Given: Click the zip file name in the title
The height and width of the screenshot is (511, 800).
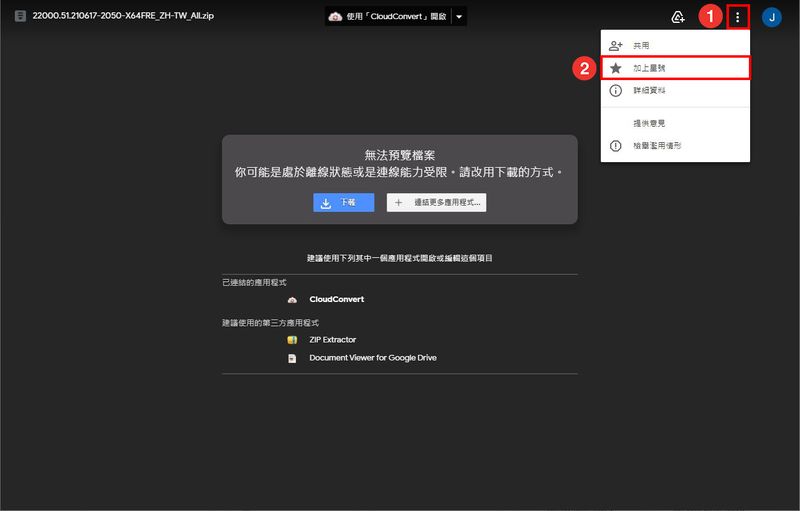Looking at the screenshot, I should click(123, 16).
